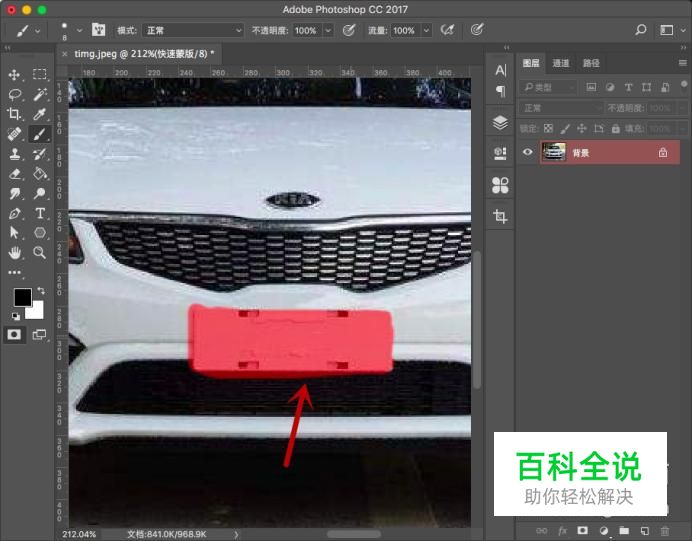Expand the flow slider arrow

427,30
